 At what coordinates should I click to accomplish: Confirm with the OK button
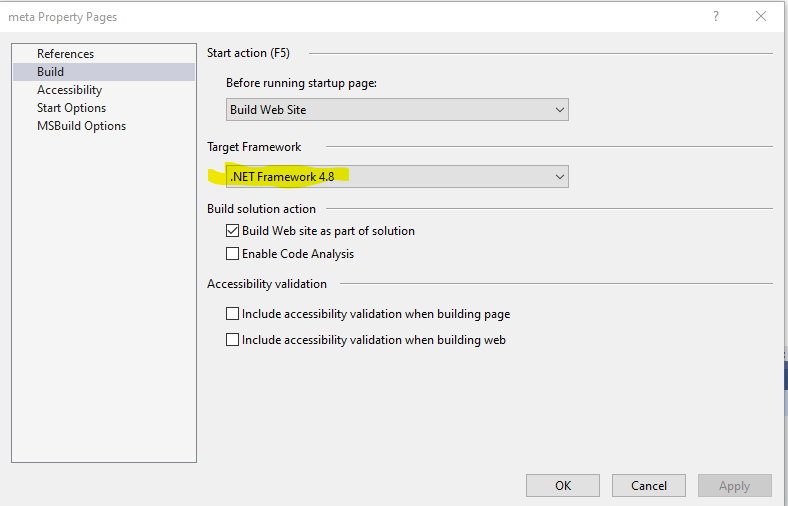point(563,485)
